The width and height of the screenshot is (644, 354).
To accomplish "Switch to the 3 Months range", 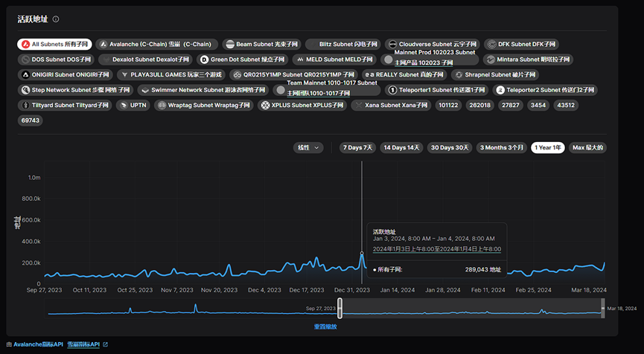I will coord(502,147).
